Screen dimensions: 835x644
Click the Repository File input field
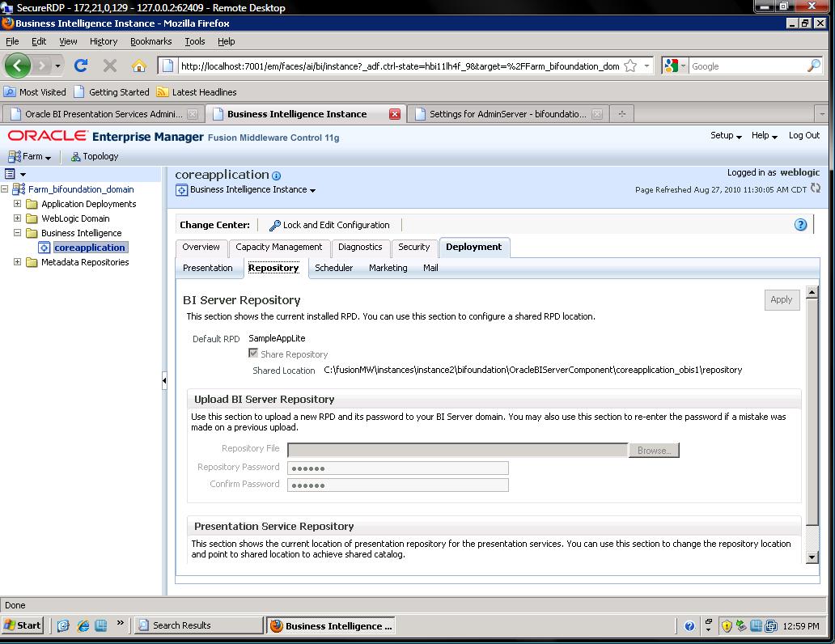(x=458, y=450)
